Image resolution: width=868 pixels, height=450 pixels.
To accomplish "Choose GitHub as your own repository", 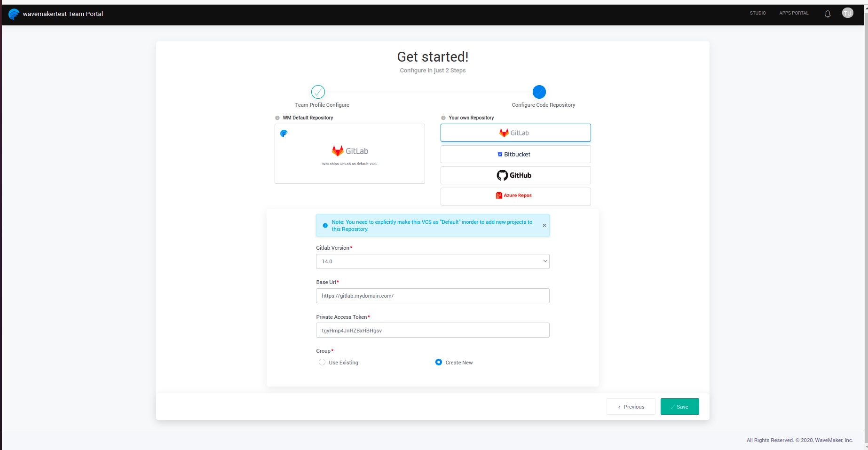I will 515,175.
